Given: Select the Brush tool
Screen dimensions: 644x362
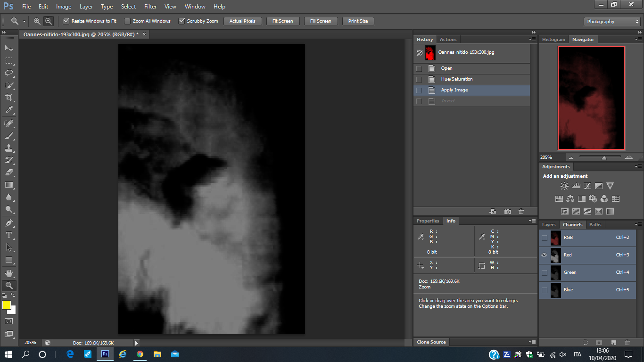Looking at the screenshot, I should (x=9, y=136).
